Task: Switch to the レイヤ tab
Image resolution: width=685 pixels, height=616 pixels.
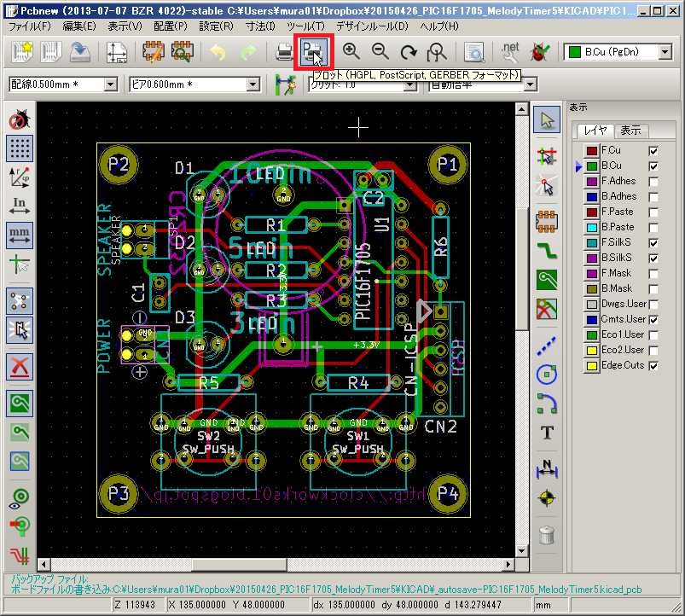Action: coord(595,131)
